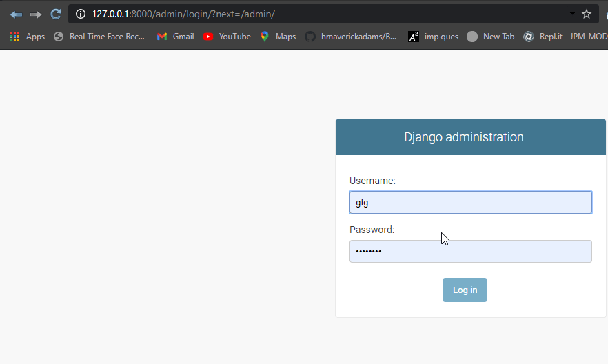Open the Gmail bookmark
This screenshot has height=364, width=608.
[176, 37]
